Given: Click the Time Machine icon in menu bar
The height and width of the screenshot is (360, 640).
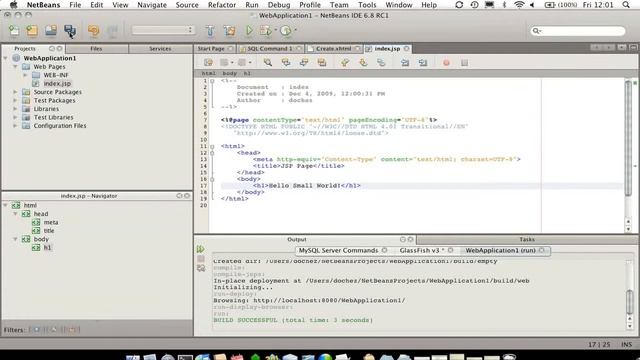Looking at the screenshot, I should (474, 5).
